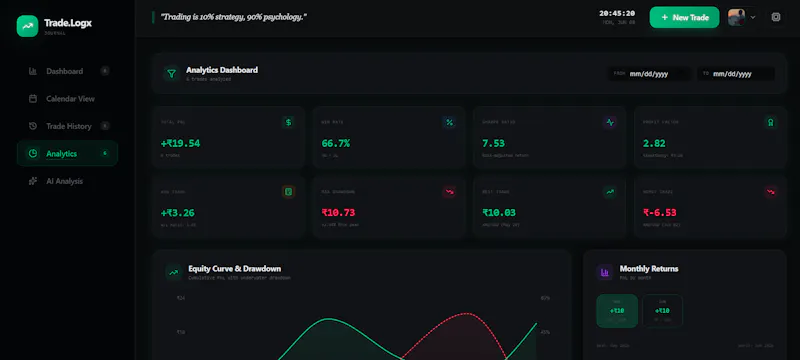Click the down-trend icon on Worst Trade card
800x360 pixels.
point(770,192)
